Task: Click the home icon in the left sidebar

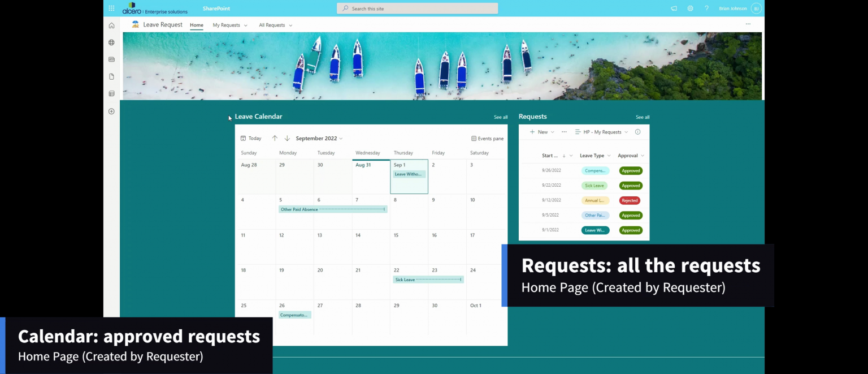Action: click(111, 25)
